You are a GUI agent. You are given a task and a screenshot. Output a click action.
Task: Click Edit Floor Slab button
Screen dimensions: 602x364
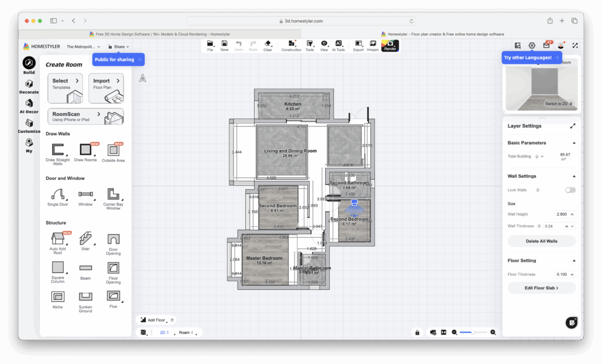click(x=541, y=288)
